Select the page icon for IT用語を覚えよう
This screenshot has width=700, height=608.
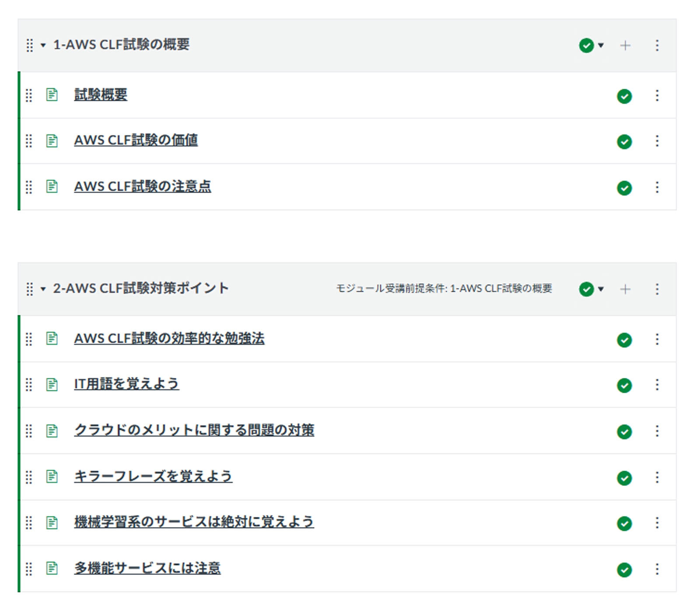[x=52, y=385]
